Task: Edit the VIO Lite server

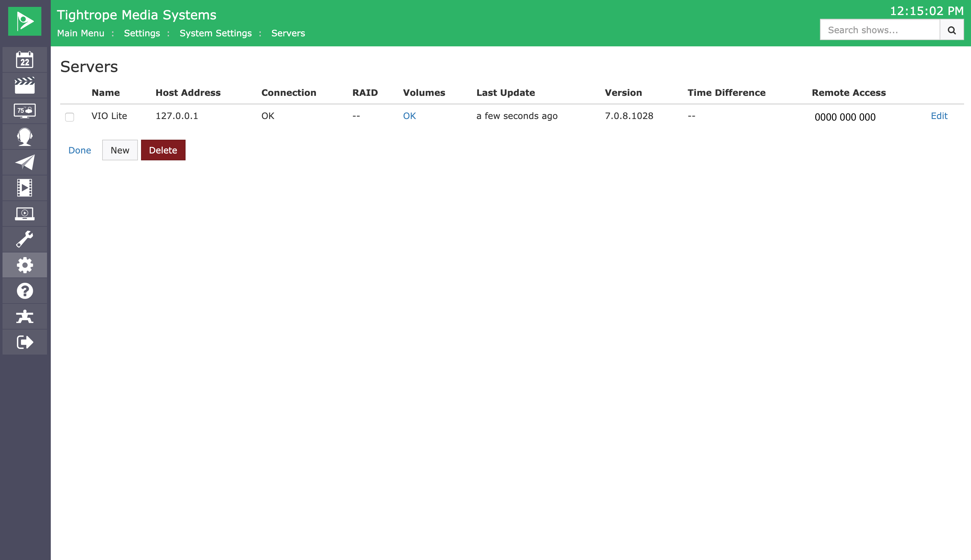Action: 939,116
